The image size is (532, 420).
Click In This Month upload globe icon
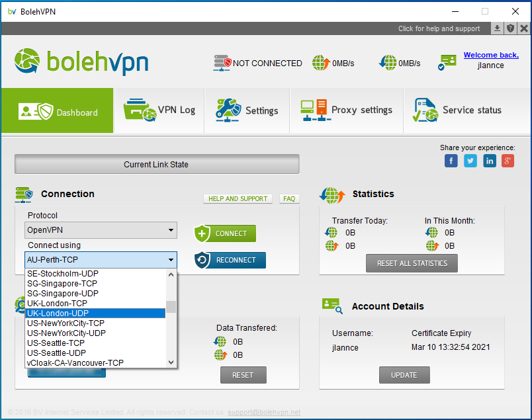coord(432,245)
